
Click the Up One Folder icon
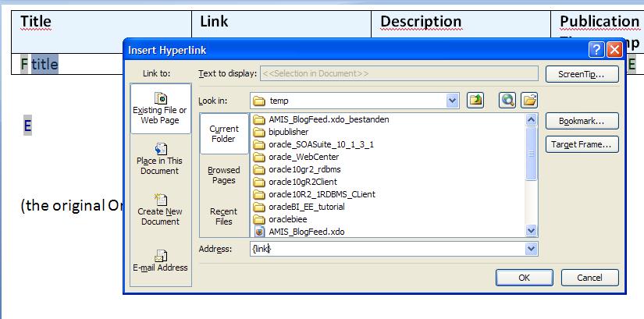coord(475,100)
